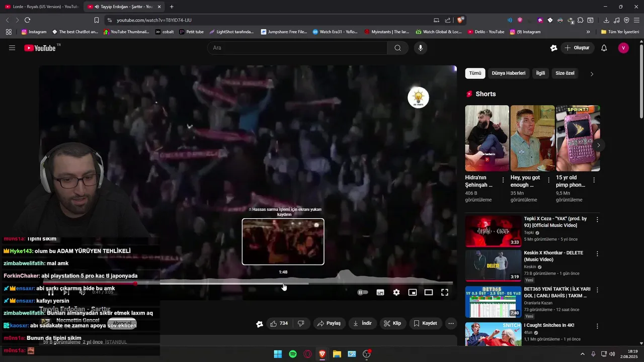
Task: Open options for Hidra'nın Şehinşah short
Action: point(503,180)
